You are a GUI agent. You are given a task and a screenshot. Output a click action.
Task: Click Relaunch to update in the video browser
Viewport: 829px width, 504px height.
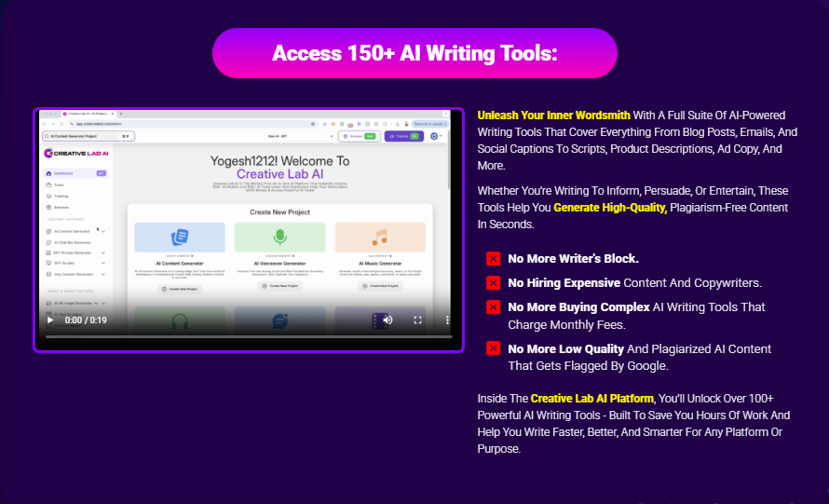[429, 124]
